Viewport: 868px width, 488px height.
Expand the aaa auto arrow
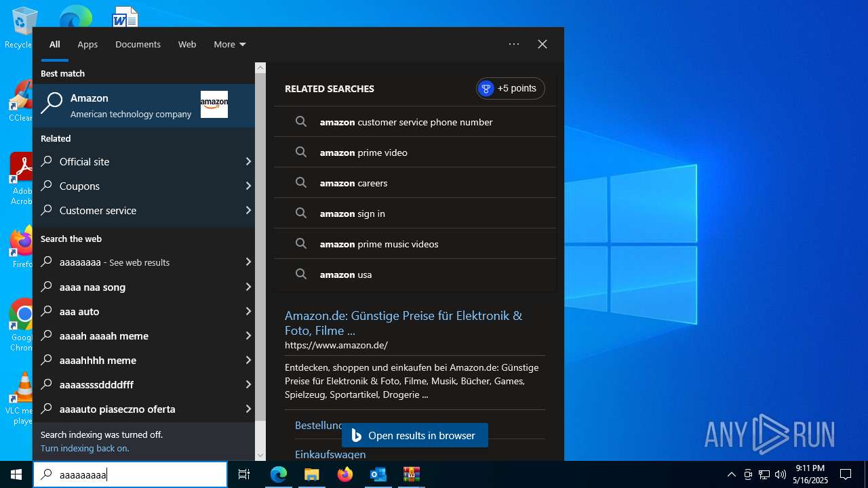click(248, 311)
